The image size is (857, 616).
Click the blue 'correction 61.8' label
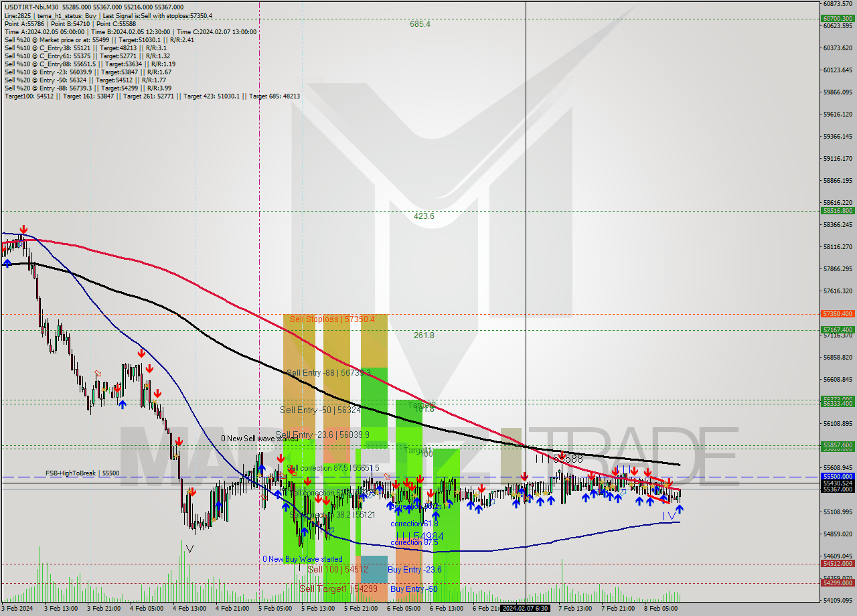[414, 524]
